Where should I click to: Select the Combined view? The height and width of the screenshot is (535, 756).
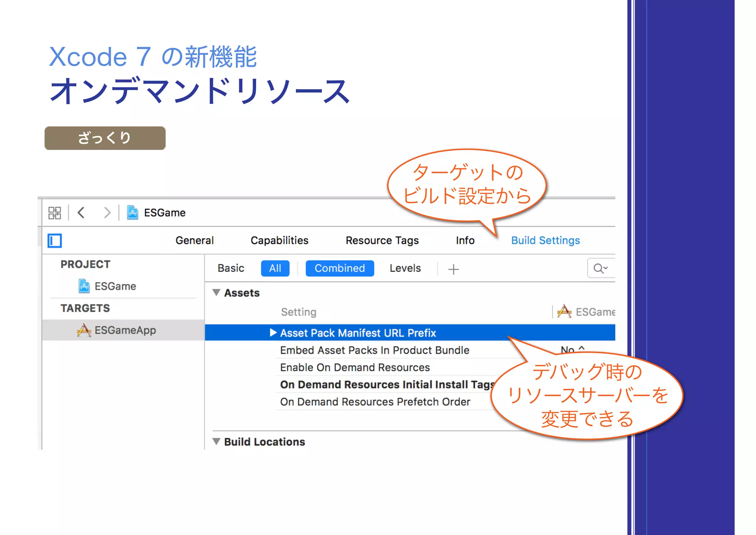340,268
